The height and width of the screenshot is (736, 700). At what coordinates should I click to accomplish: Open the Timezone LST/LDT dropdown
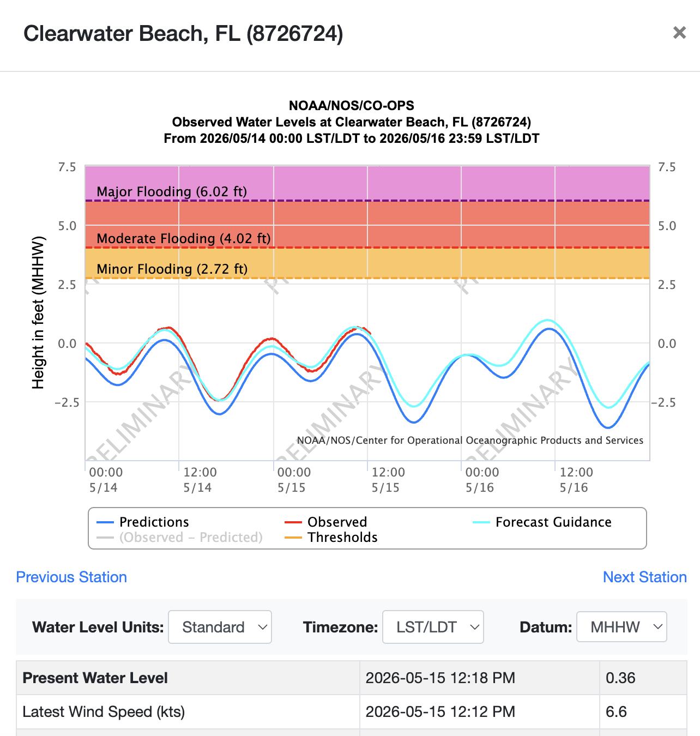433,627
